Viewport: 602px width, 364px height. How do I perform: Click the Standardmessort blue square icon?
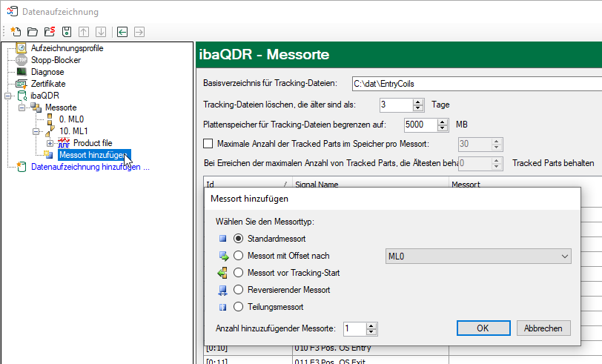tap(222, 239)
